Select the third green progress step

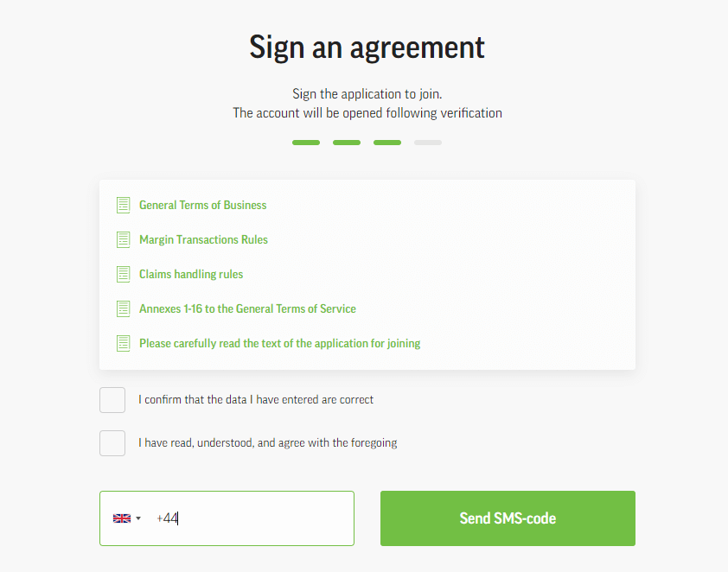click(387, 143)
